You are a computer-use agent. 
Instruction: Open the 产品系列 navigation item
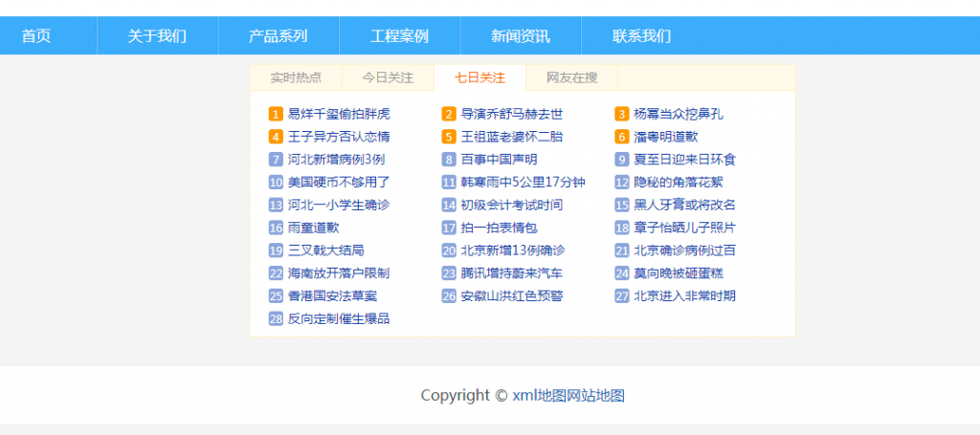[x=278, y=36]
